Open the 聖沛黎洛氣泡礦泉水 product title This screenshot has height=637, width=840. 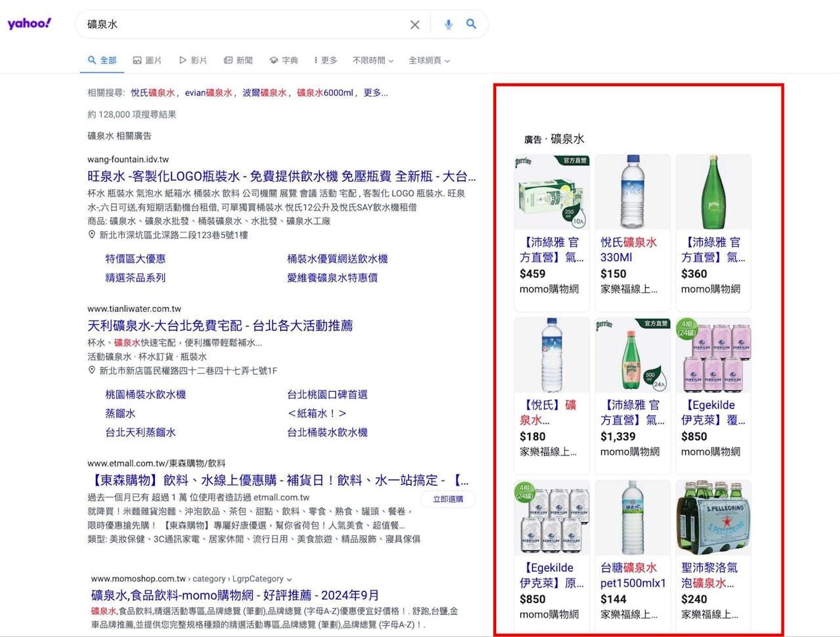tap(709, 575)
